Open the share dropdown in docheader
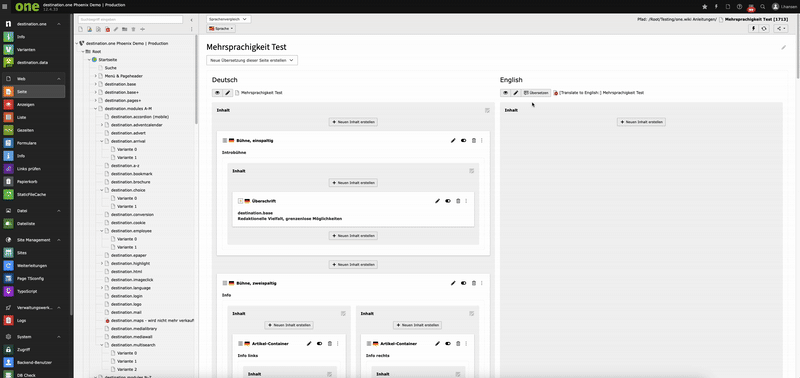The height and width of the screenshot is (378, 800). coord(781,29)
